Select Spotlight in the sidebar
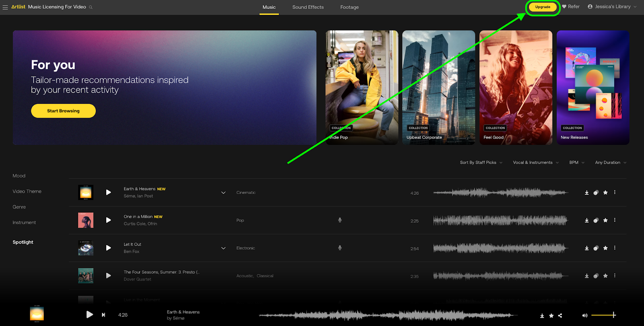 23,242
